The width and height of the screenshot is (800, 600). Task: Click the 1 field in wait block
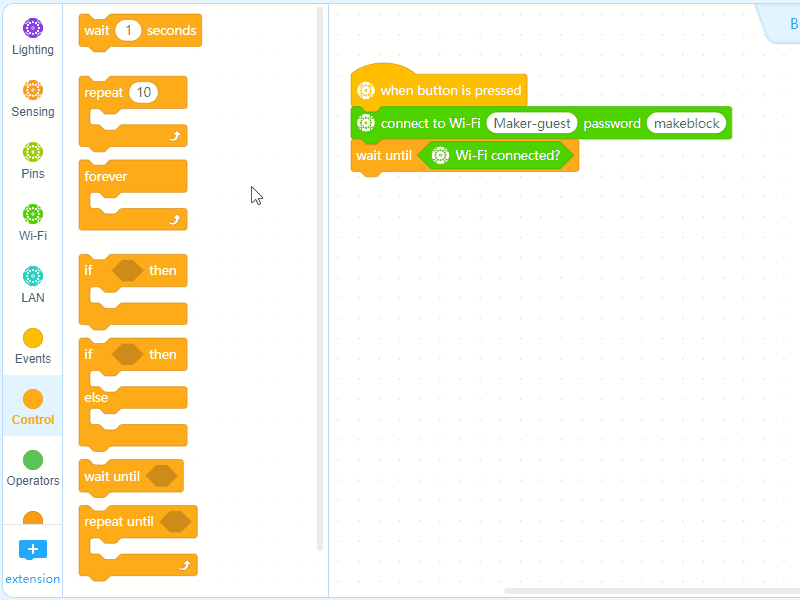pyautogui.click(x=128, y=31)
